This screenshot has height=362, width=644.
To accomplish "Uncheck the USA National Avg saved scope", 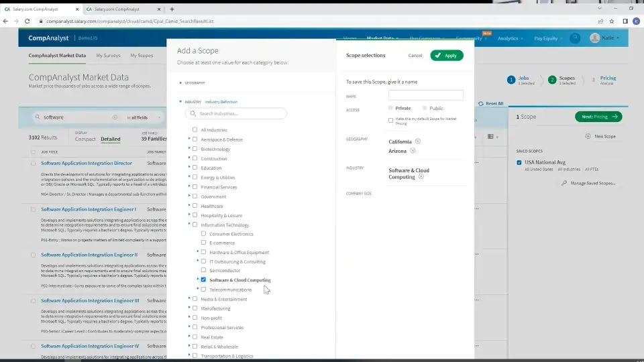I will point(519,162).
